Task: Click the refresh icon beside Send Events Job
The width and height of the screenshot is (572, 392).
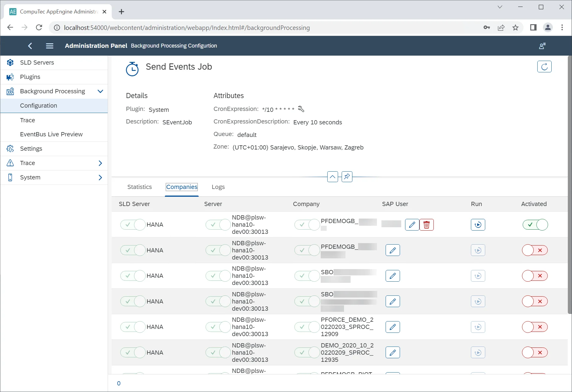Action: [x=544, y=67]
